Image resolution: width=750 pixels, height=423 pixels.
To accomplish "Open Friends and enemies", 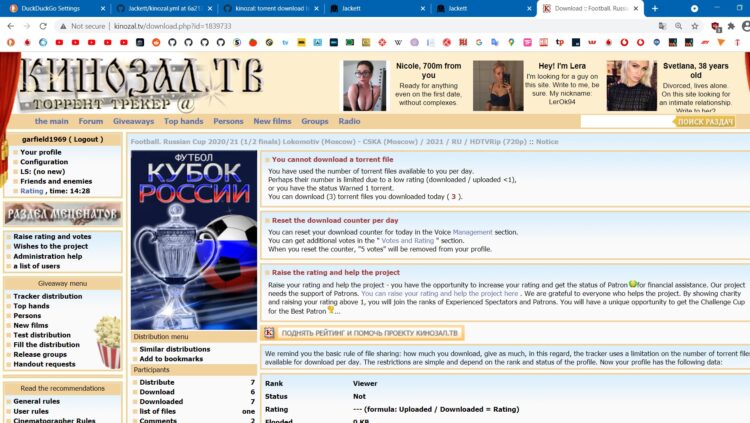I will pyautogui.click(x=56, y=181).
